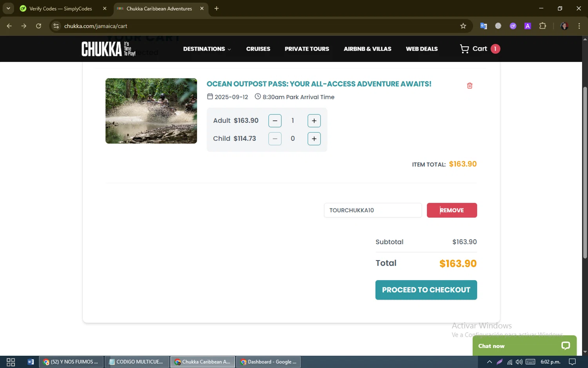Click 8:30am Park Arrival Time
The image size is (588, 368).
coord(298,97)
